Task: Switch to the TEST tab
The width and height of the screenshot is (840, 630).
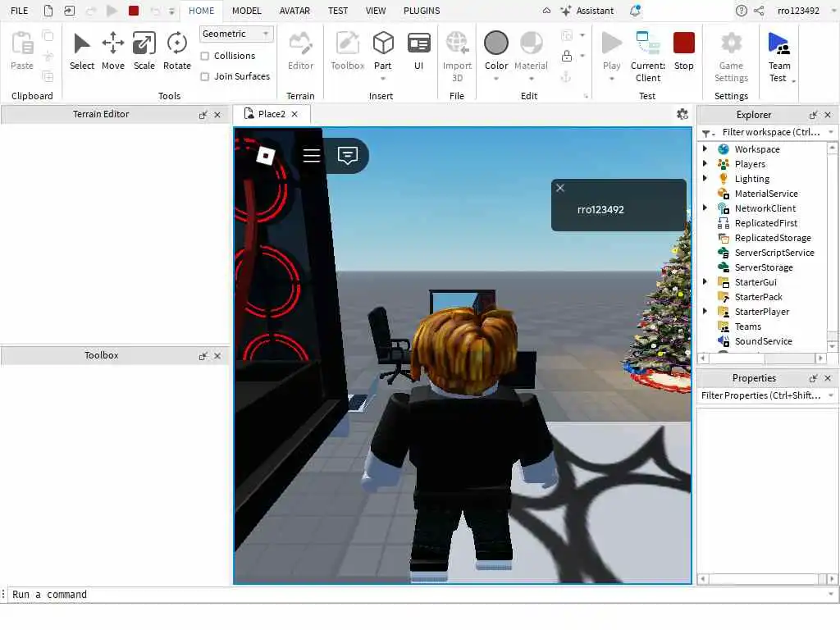Action: coord(337,11)
